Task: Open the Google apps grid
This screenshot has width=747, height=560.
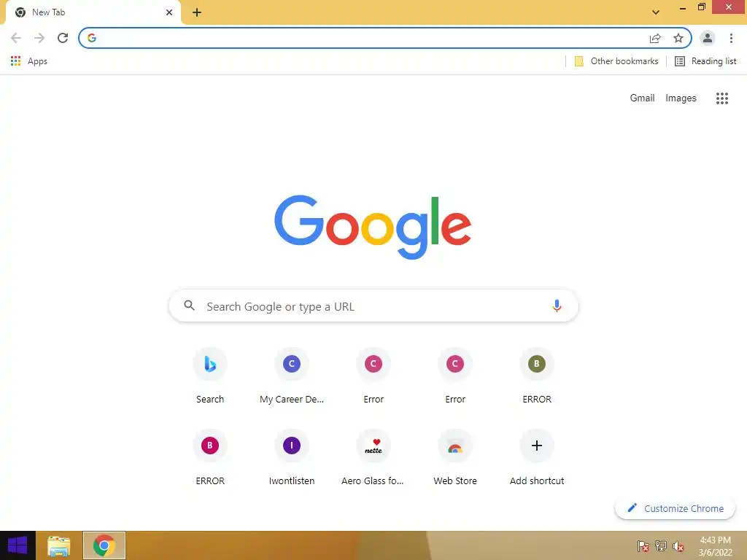Action: 721,98
